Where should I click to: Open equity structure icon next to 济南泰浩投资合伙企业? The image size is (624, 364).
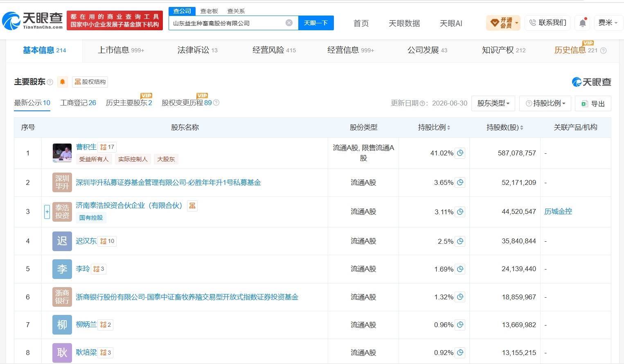(192, 205)
